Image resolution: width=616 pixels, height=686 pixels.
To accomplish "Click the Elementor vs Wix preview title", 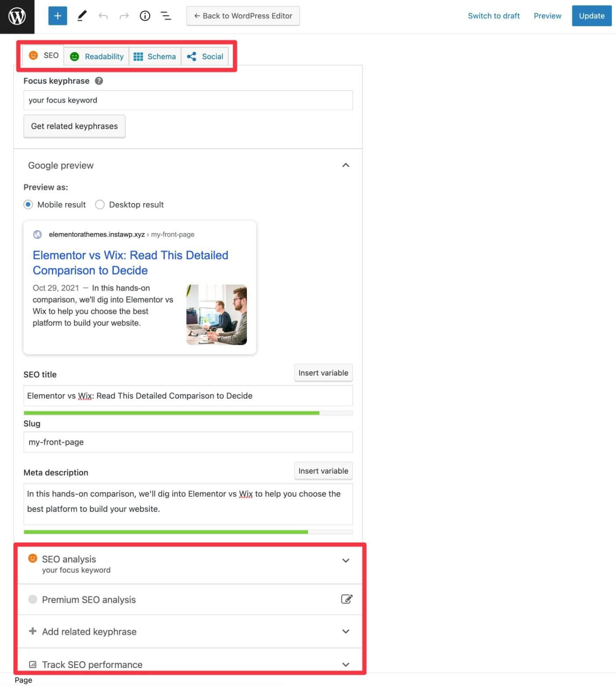I will click(x=131, y=263).
